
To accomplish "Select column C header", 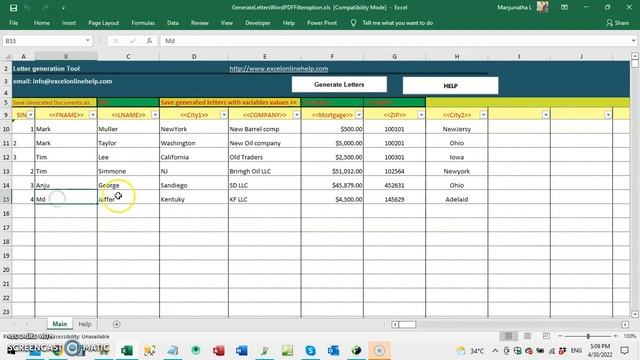I will click(128, 56).
